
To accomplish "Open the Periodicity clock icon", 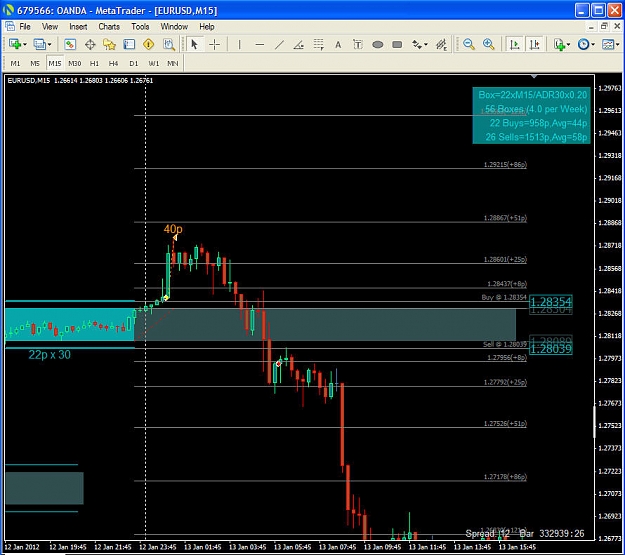I will pyautogui.click(x=584, y=44).
